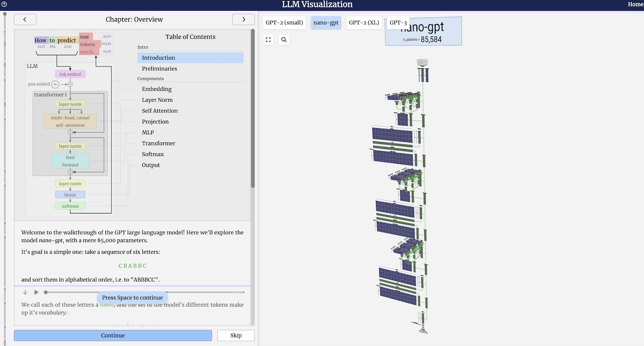The image size is (644, 346).
Task: Click the 'predict' token in diagram
Action: coord(67,40)
